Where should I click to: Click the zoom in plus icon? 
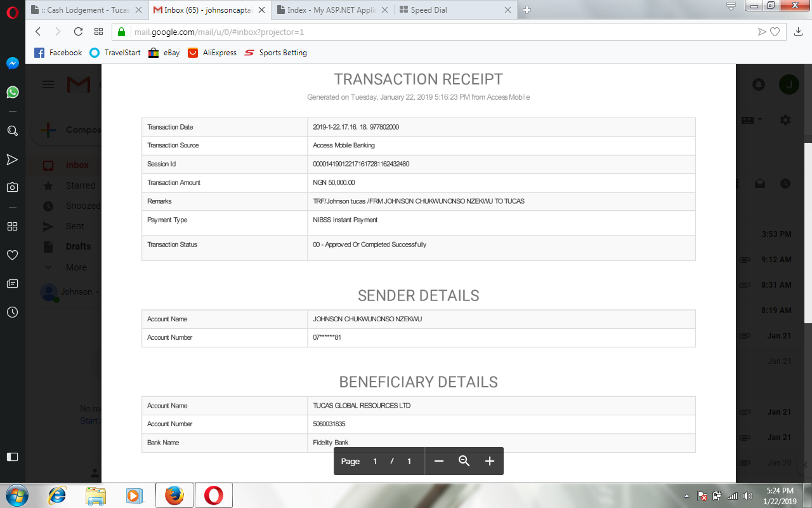click(x=489, y=461)
